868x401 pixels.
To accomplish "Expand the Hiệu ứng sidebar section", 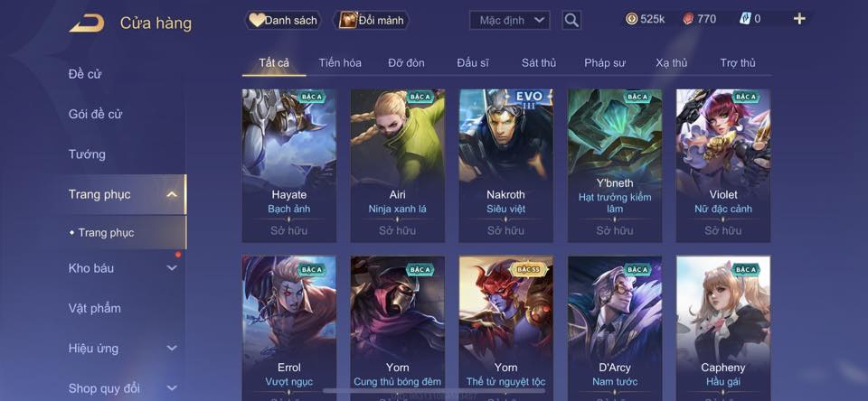I will [x=172, y=348].
